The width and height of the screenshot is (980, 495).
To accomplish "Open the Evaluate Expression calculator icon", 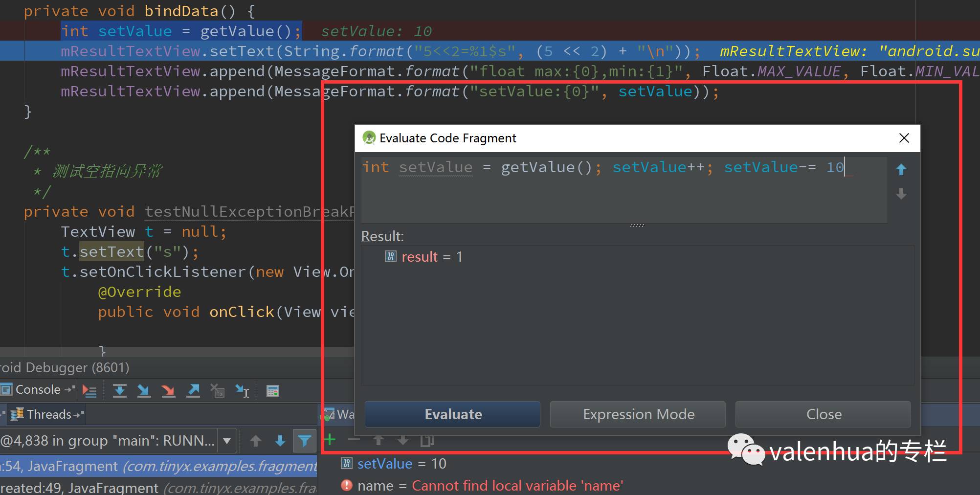I will click(272, 390).
